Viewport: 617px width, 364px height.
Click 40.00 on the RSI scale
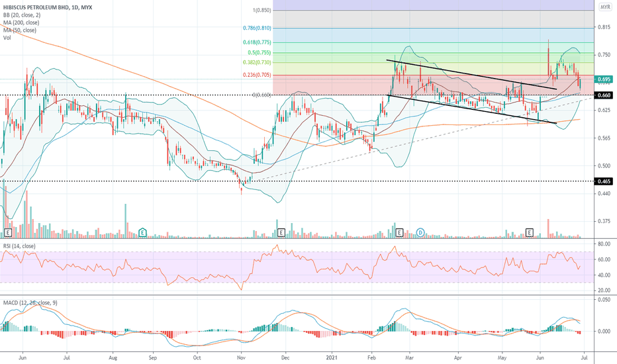604,275
